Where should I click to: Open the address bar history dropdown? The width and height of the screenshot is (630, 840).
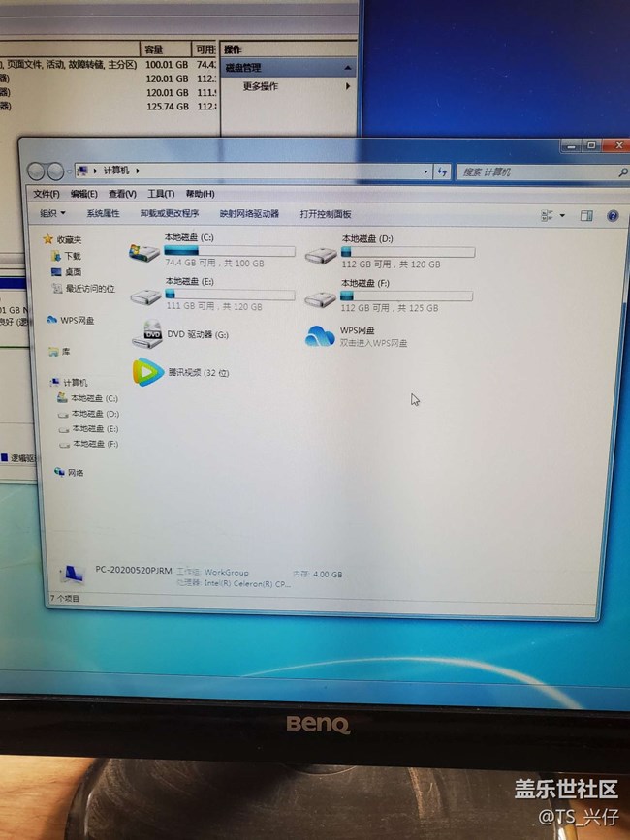[426, 171]
